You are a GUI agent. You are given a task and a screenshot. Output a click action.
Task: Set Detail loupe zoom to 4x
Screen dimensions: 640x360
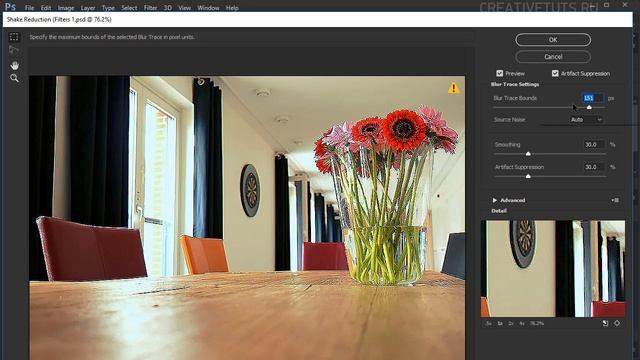522,323
